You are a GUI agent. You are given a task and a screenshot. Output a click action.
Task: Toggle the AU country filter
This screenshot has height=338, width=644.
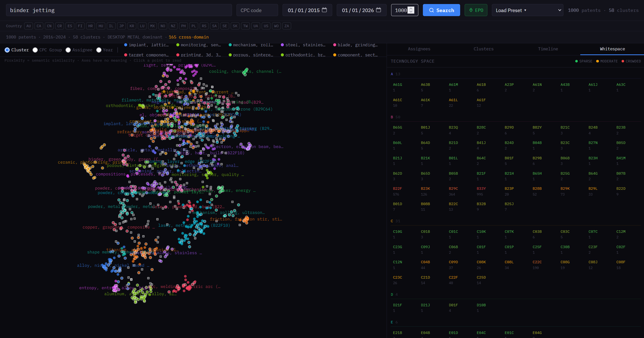tap(28, 26)
